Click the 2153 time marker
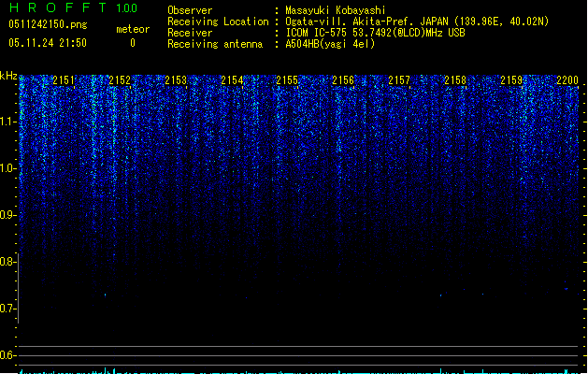Screen dimensions: 588x374 pos(176,80)
